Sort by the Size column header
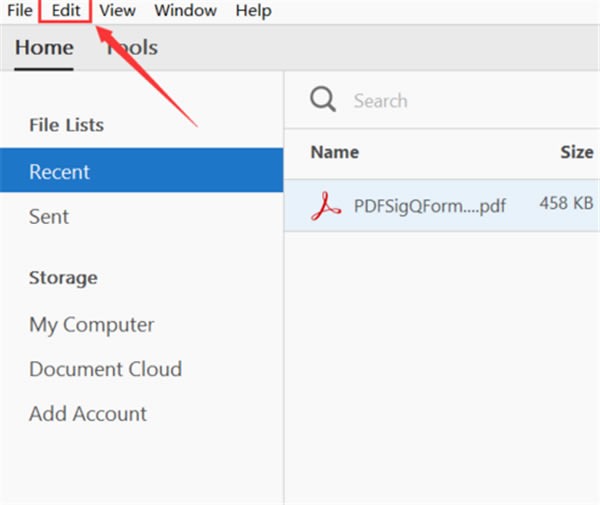This screenshot has height=505, width=600. [x=577, y=152]
